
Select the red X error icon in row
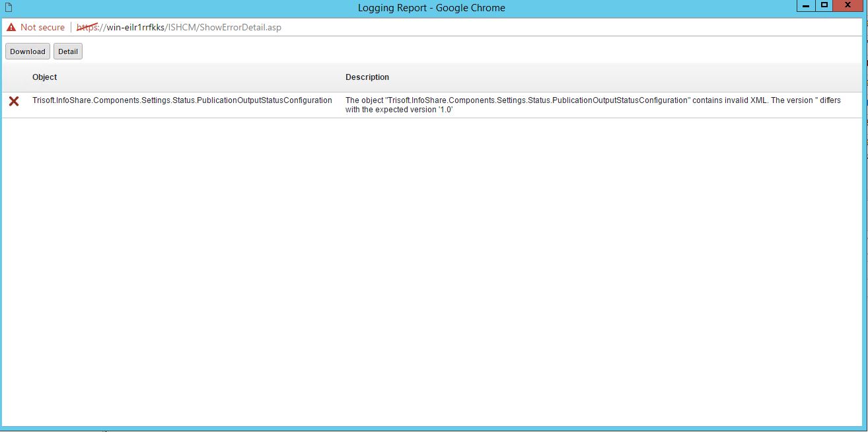tap(14, 101)
